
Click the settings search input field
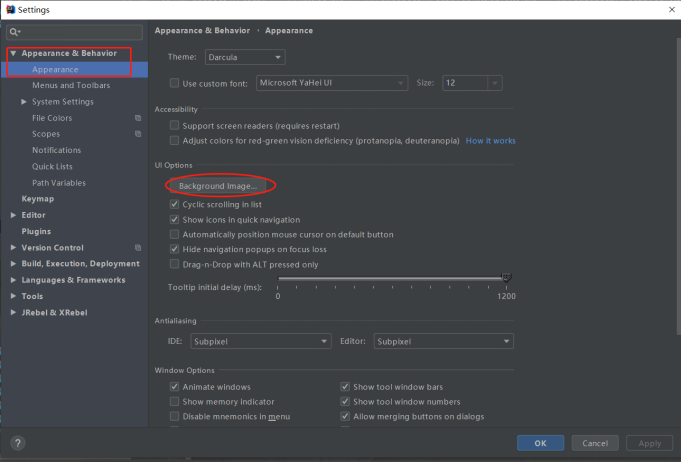74,32
